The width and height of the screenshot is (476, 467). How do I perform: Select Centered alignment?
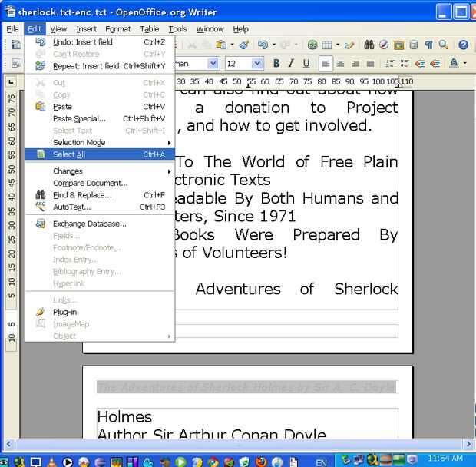point(340,64)
